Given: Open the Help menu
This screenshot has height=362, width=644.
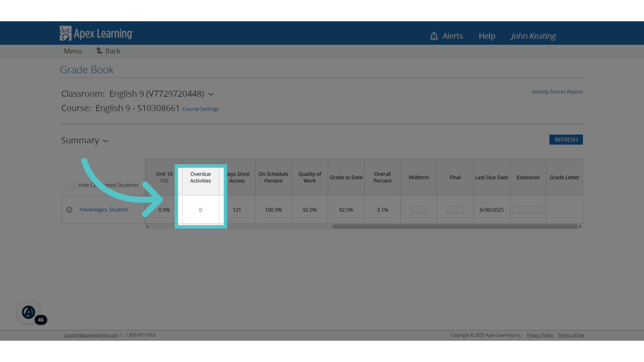Looking at the screenshot, I should [x=487, y=36].
